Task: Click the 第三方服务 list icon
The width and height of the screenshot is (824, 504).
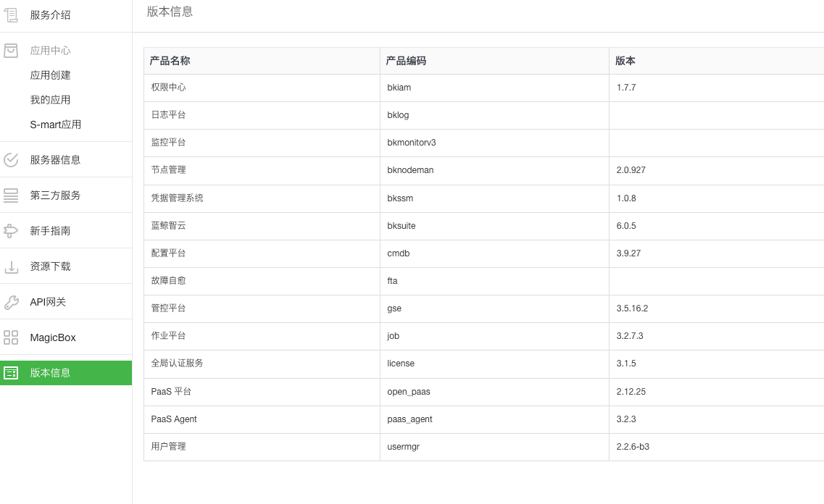Action: 11,195
